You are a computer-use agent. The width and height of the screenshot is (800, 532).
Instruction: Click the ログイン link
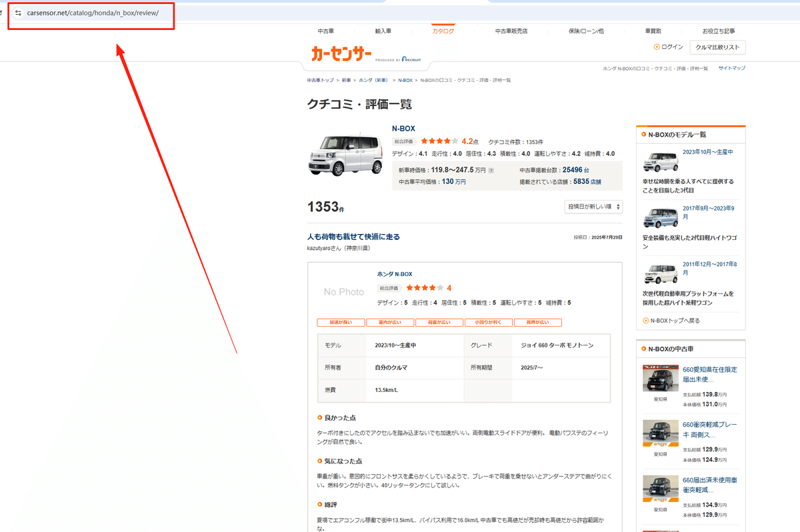click(673, 47)
